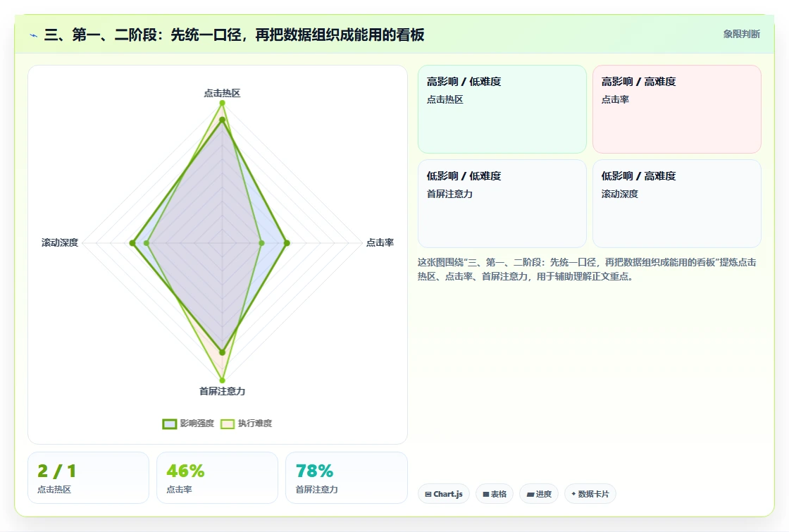Click the 78% 首屏注意力 stat card

pos(346,478)
